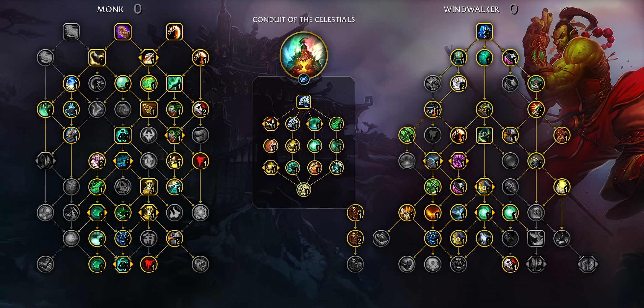
Task: Toggle the eye icon under the hero portrait
Action: (304, 79)
